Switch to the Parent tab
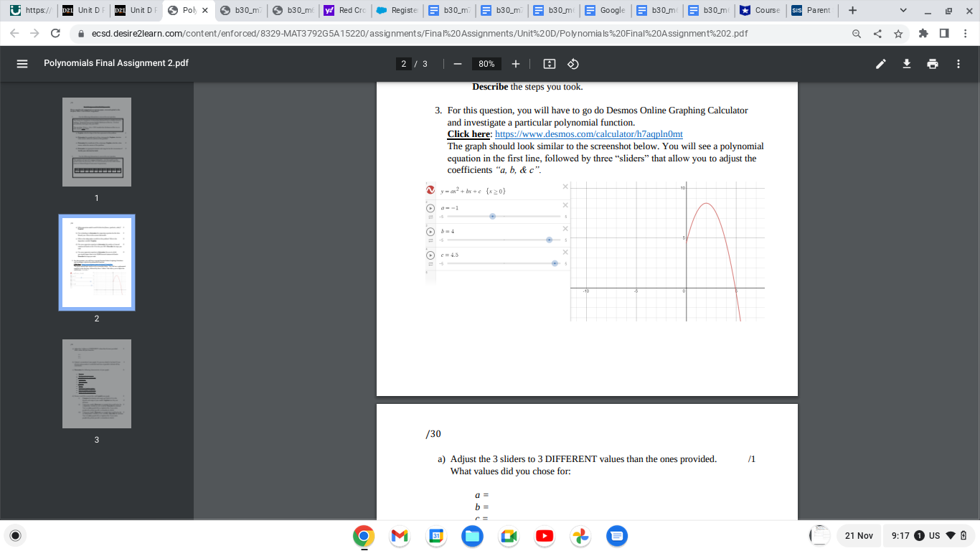 [x=812, y=11]
